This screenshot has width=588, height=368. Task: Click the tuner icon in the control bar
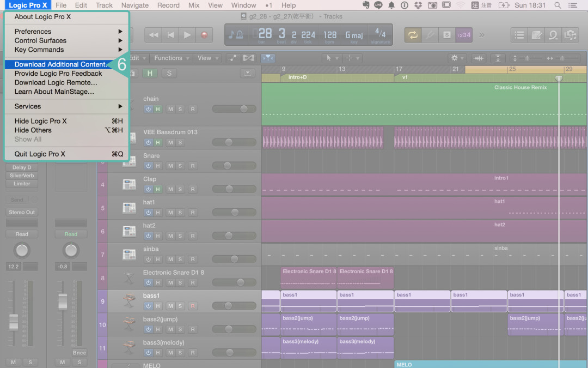click(430, 34)
